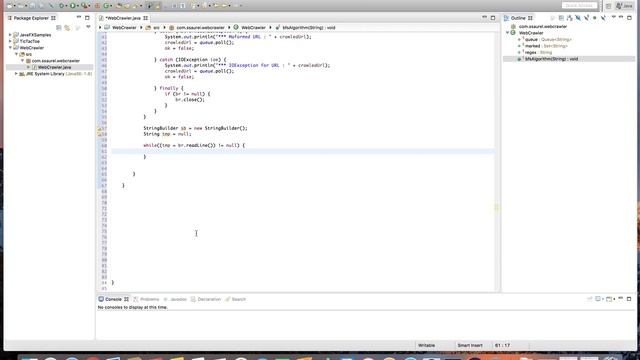Toggle Link with Editor in Package Explorer

(67, 27)
